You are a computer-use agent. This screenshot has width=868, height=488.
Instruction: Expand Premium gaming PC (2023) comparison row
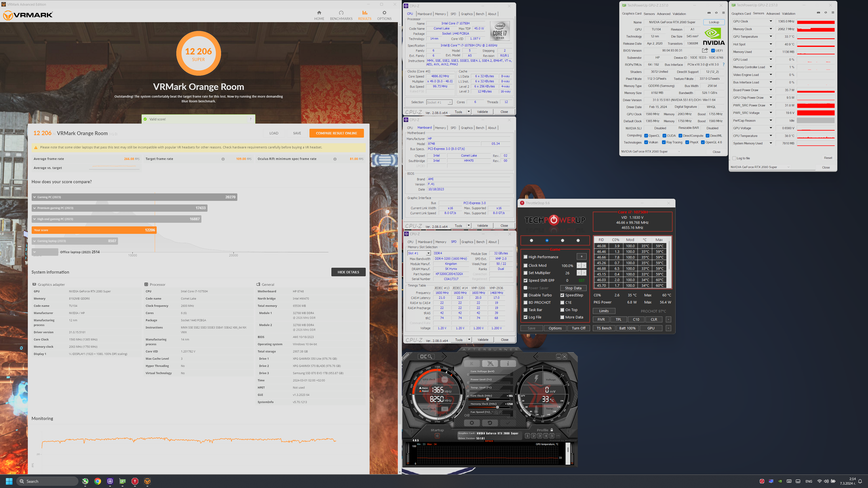click(x=120, y=208)
